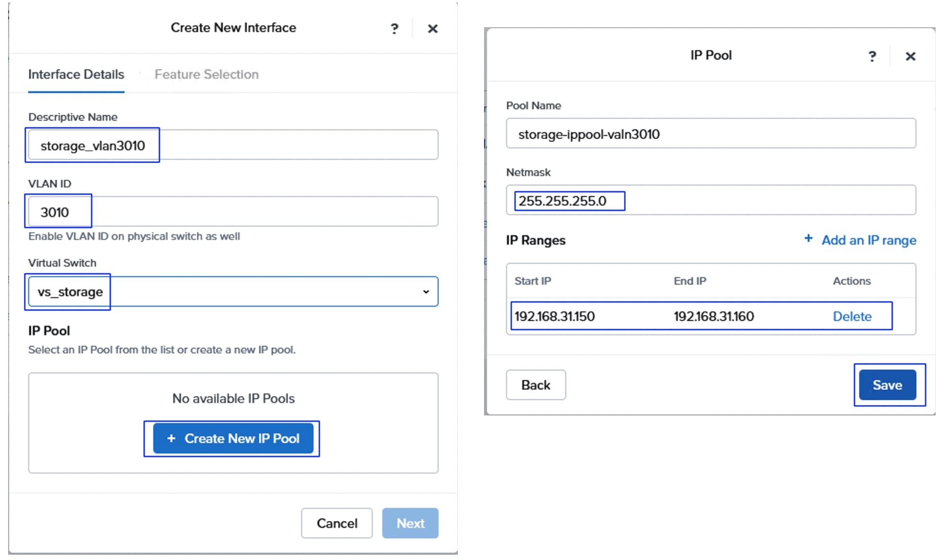This screenshot has width=949, height=560.
Task: Click help icon in IP Pool dialog
Action: point(872,56)
